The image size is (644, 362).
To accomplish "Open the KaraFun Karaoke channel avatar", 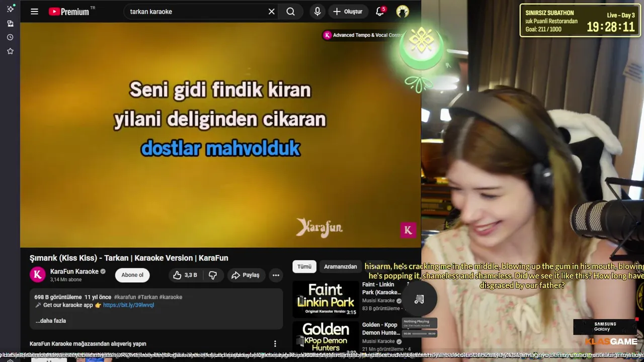I will (37, 275).
